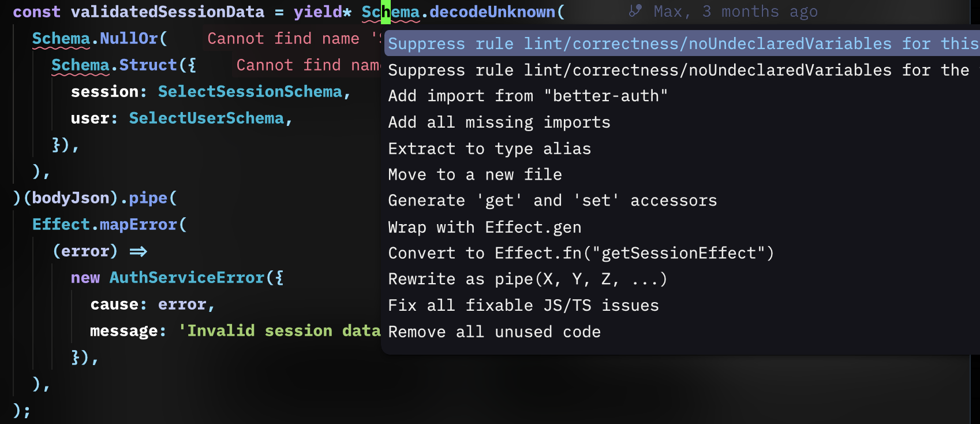The height and width of the screenshot is (424, 980).
Task: Select 'Suppress rule lint/correctness/noUndeclaredVariables for this' action
Action: coord(635,43)
